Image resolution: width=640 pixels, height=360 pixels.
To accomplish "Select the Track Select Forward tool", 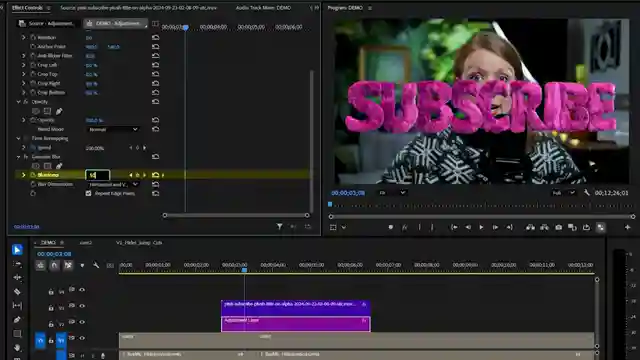I will [x=17, y=264].
